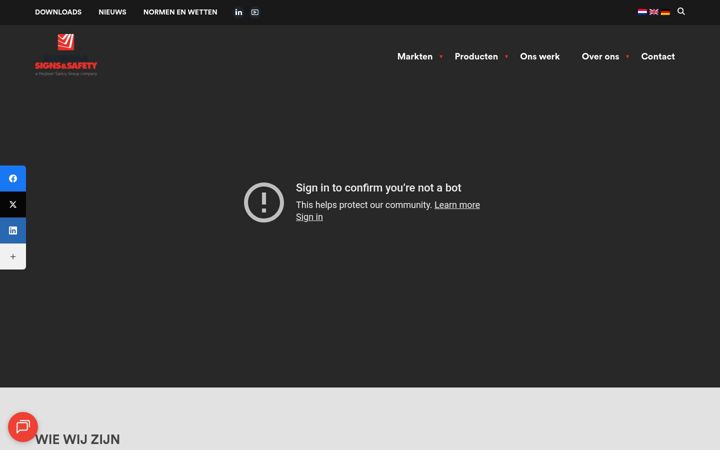
Task: Switch language with the Dutch flag
Action: coord(642,12)
